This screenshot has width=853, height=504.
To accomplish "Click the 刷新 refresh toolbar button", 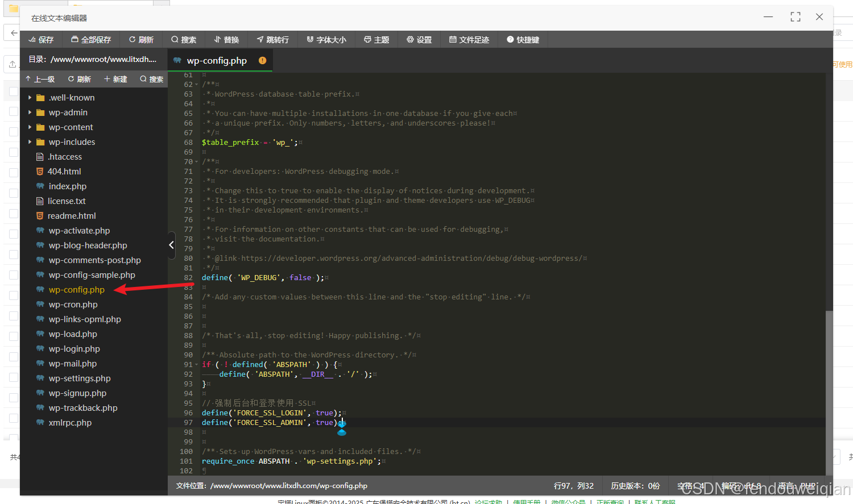I will pos(141,40).
